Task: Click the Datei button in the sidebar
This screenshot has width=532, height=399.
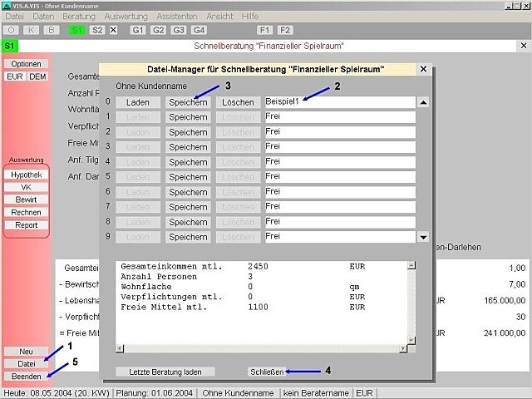Action: (x=26, y=364)
